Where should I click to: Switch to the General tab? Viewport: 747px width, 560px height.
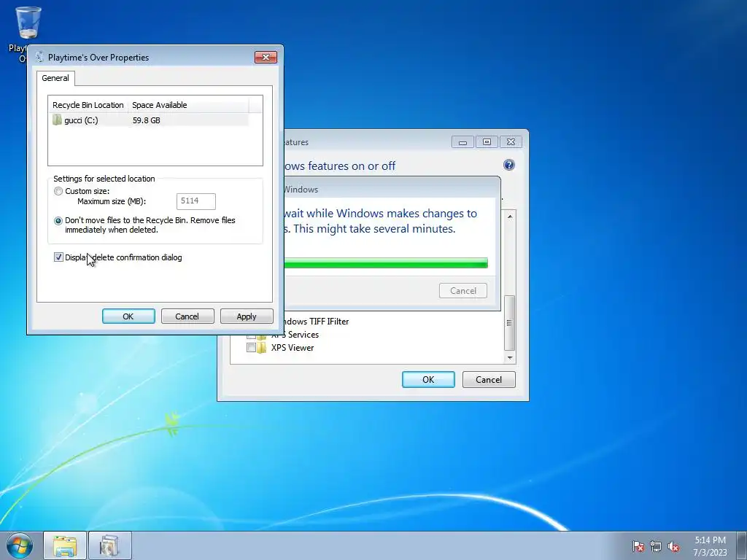[55, 78]
